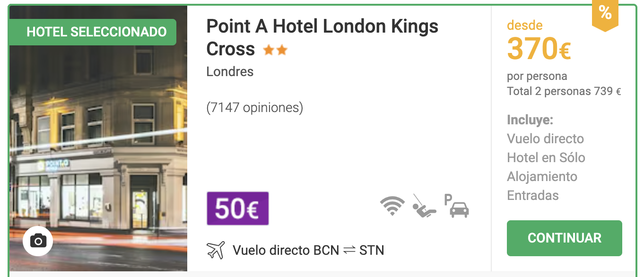Image resolution: width=644 pixels, height=277 pixels.
Task: Click Entradas in the Incluye list
Action: [532, 195]
